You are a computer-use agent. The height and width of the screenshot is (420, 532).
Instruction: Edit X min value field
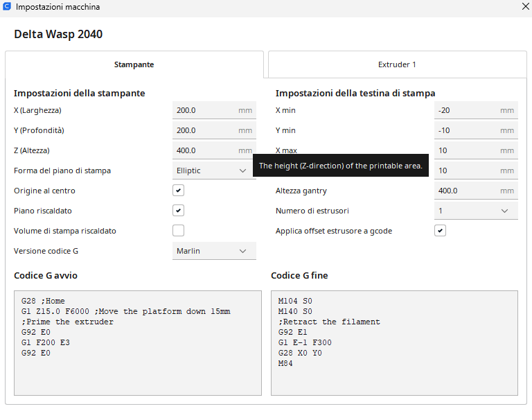(476, 110)
